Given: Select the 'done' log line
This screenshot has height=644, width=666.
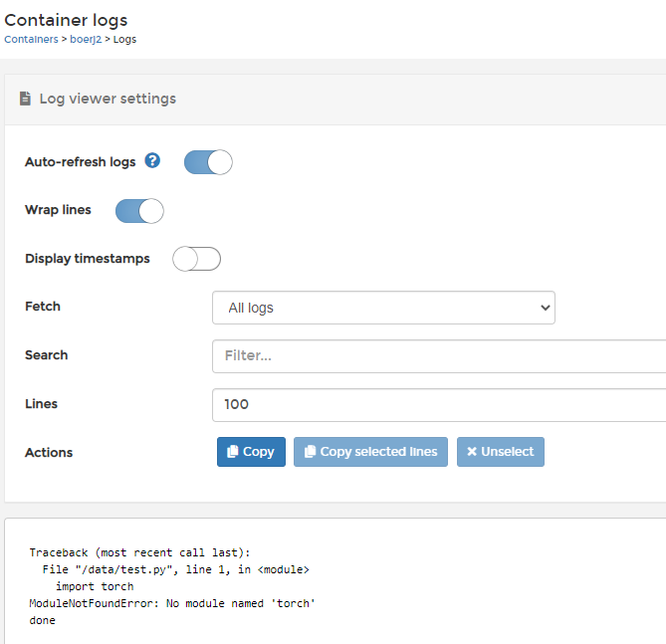Looking at the screenshot, I should 43,620.
